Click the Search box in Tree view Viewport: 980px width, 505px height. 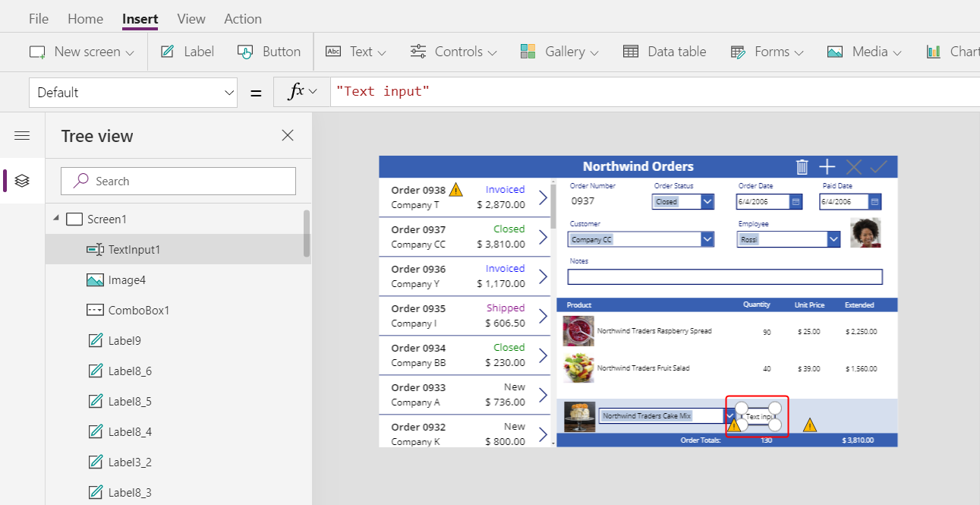(178, 181)
